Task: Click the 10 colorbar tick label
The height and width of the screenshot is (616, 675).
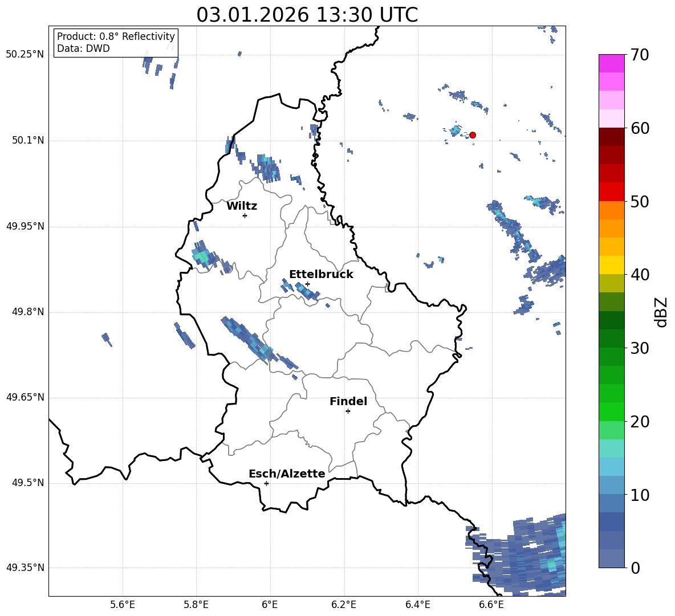Action: (640, 495)
